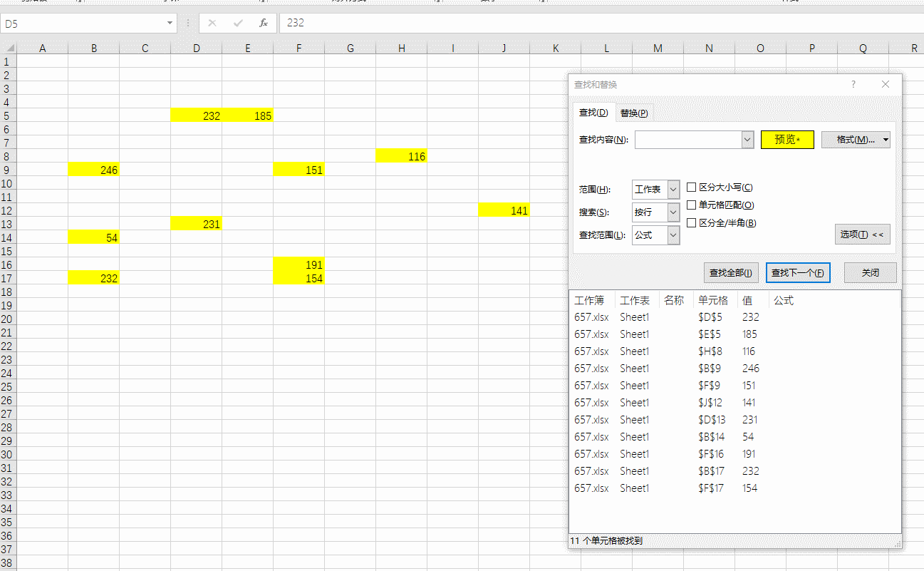Open the 格式 button dropdown arrow
This screenshot has height=571, width=924.
pos(886,140)
